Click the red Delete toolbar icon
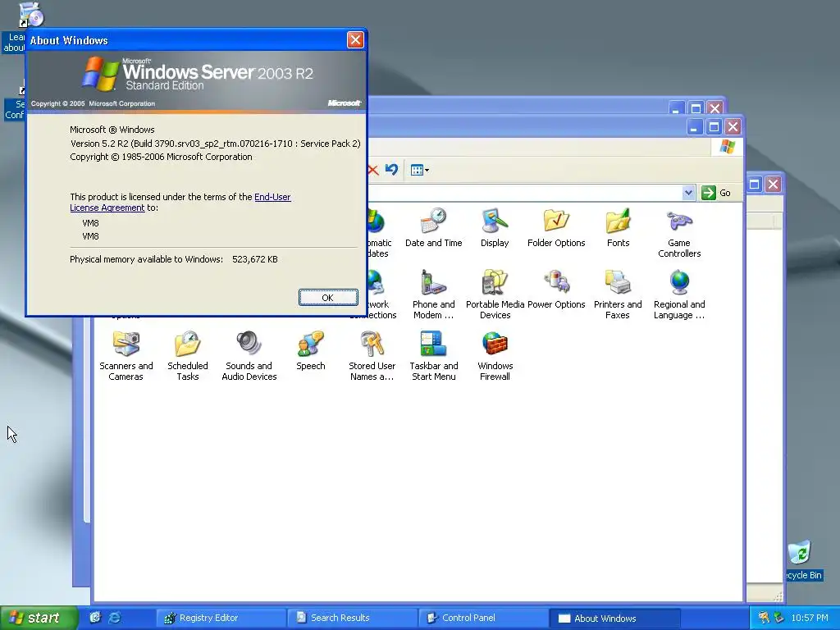840x630 pixels. [373, 170]
